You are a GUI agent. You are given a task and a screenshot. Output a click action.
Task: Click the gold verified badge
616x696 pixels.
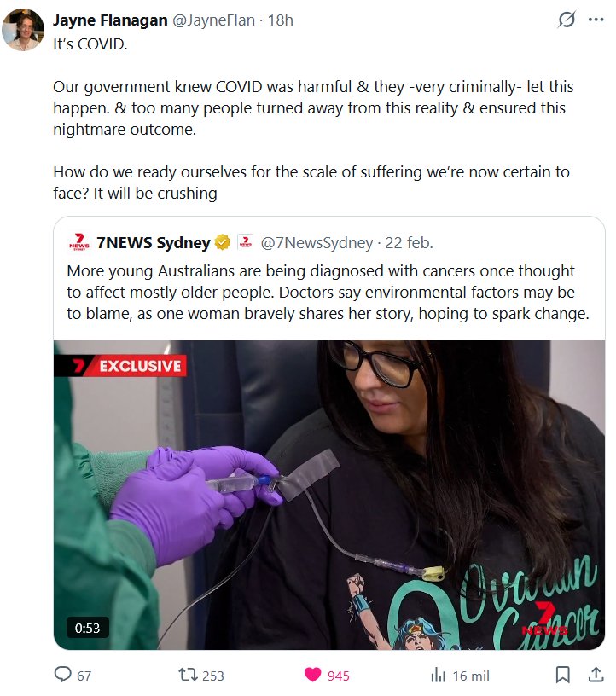(x=223, y=242)
